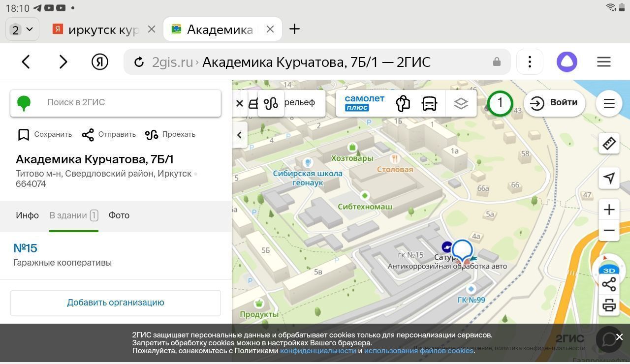Click the green 2GIS logo in search box
This screenshot has width=630, height=364.
24,103
